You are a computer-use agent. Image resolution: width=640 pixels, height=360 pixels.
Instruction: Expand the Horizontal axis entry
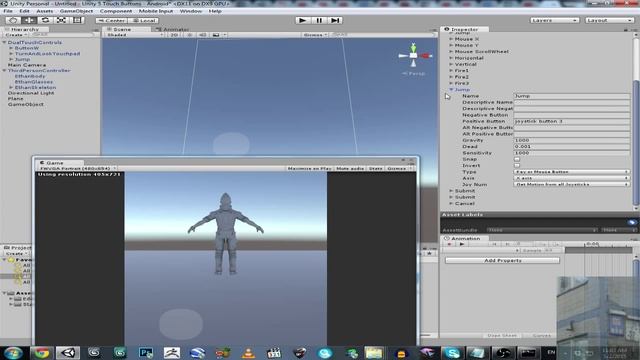click(x=451, y=58)
